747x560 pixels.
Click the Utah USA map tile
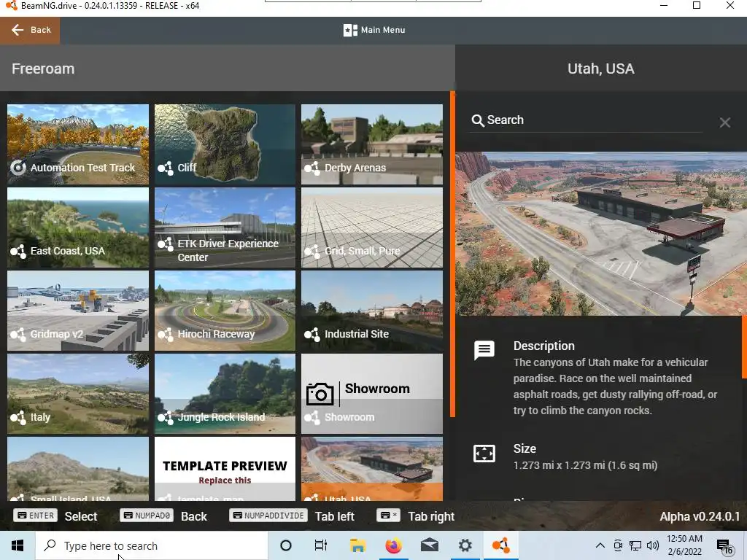[371, 469]
